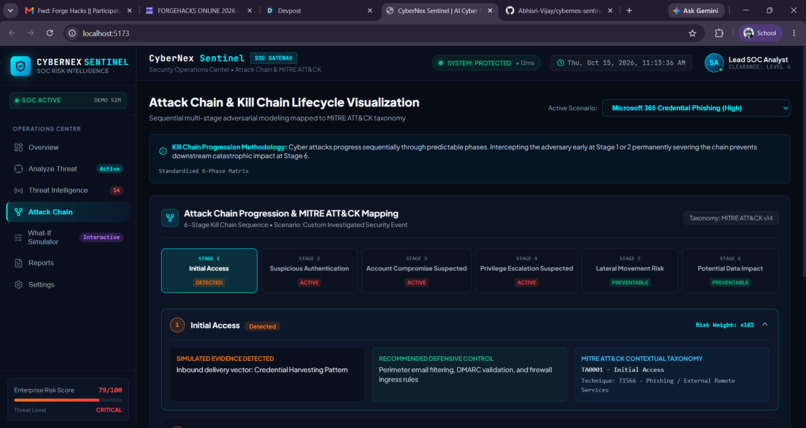Click the Attack Chain Progression header icon

pos(170,218)
